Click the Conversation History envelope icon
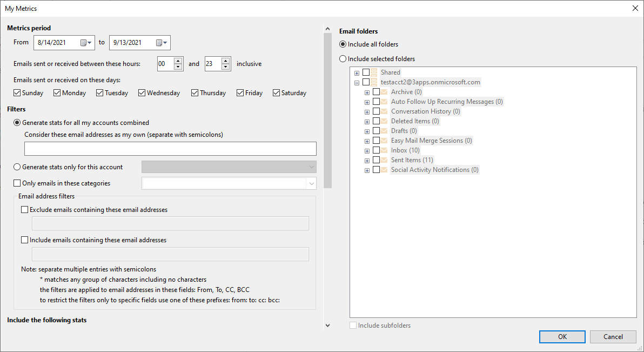Viewport: 644px width, 352px height. [x=384, y=111]
